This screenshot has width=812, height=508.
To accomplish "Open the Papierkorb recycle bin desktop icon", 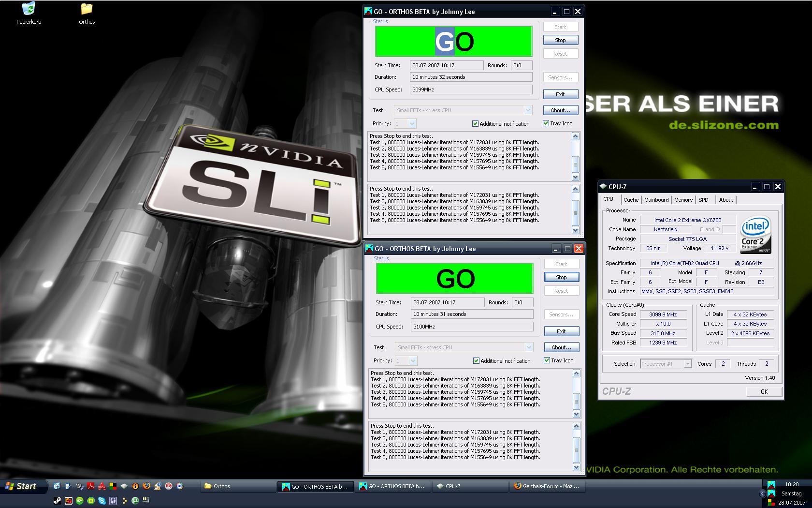I will point(29,13).
